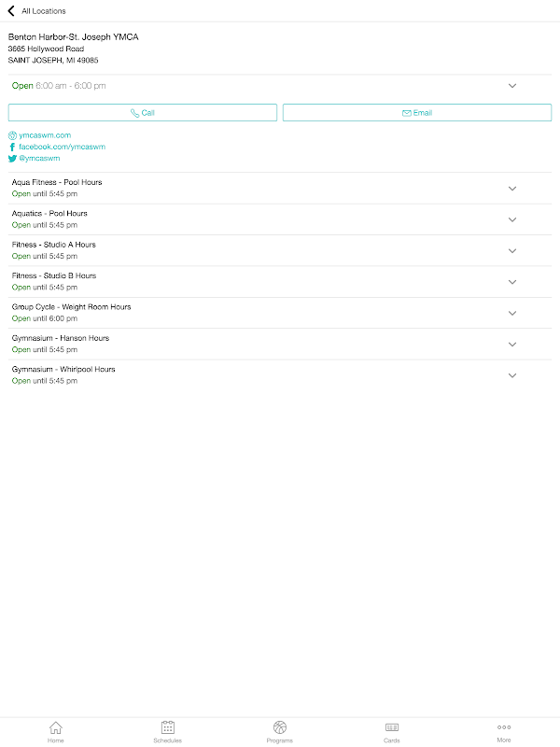Open the More tab
This screenshot has width=560, height=747.
504,732
